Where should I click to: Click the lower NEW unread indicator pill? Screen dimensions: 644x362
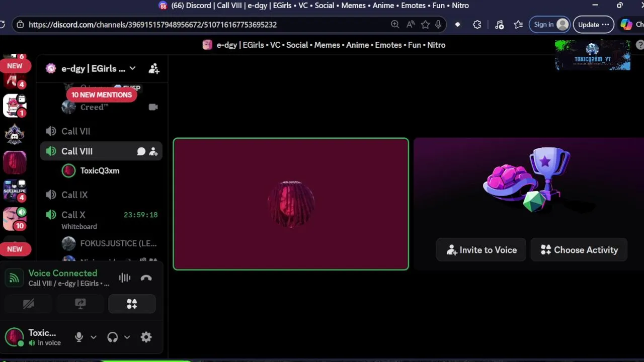[x=15, y=249]
